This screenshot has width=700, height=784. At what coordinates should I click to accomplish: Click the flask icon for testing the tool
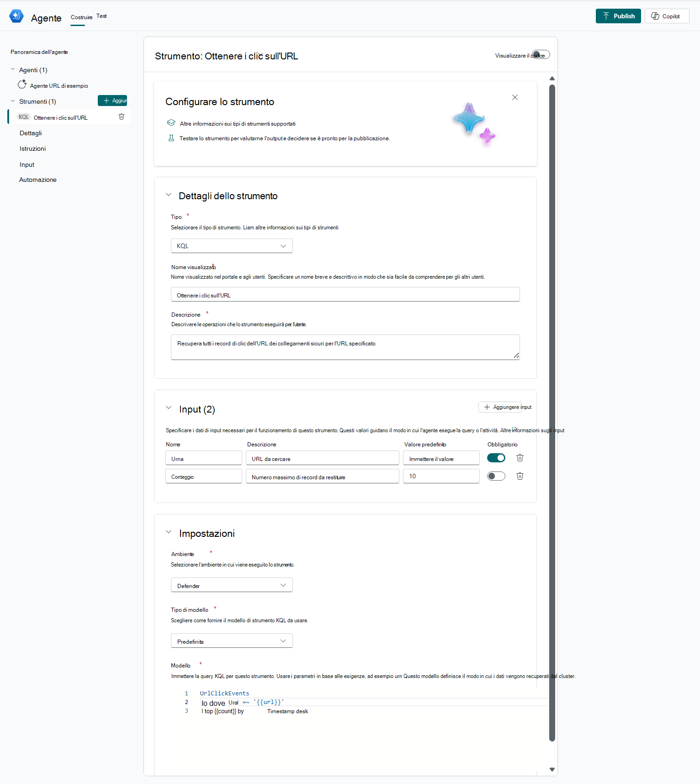(x=171, y=138)
